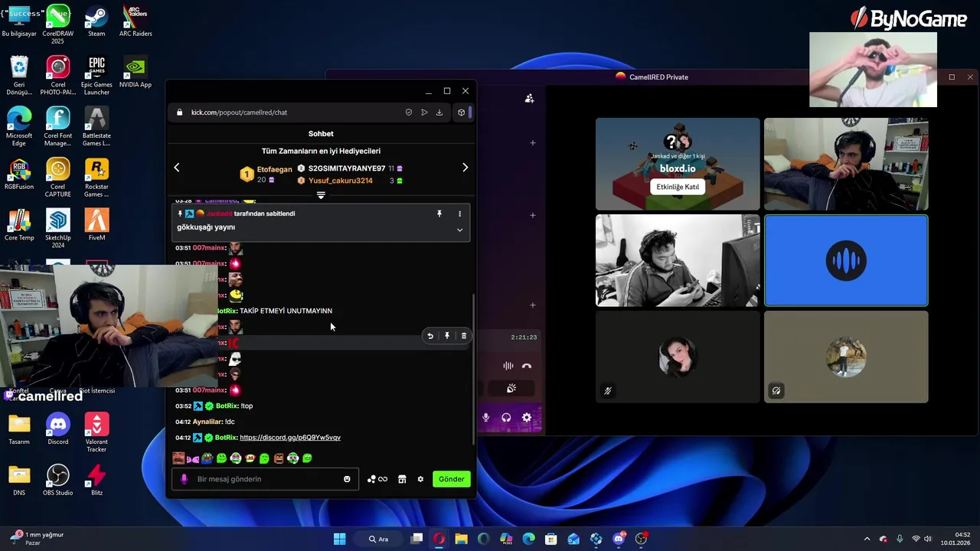
Task: Show hidden system tray icons chevron
Action: point(867,539)
